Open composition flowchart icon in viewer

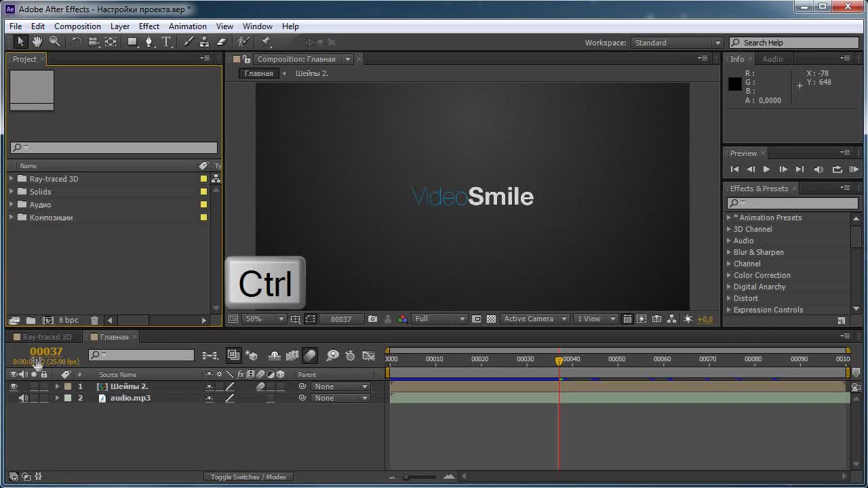coord(671,319)
